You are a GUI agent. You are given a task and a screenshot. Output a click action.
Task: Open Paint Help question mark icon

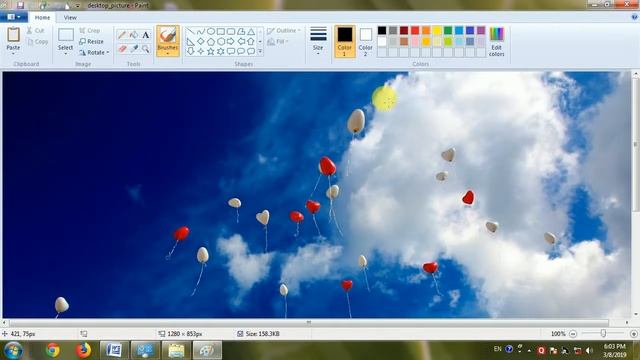point(634,17)
